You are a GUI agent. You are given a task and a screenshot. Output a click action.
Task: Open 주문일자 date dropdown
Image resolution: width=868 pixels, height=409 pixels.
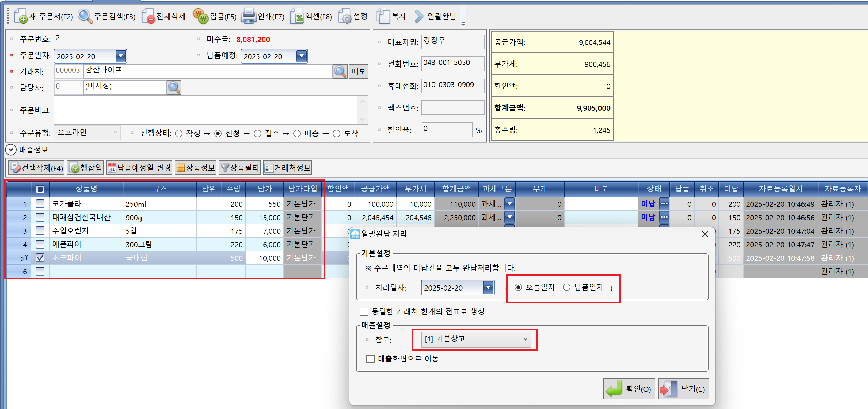(121, 56)
